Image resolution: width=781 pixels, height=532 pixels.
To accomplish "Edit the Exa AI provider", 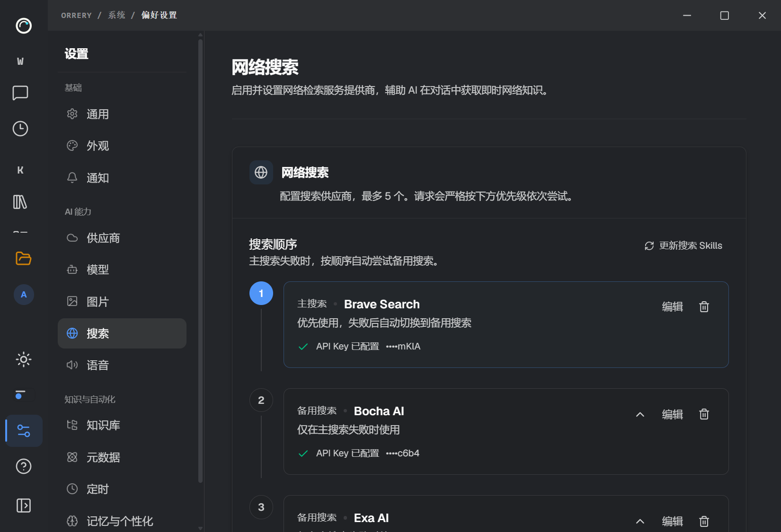I will coord(672,521).
